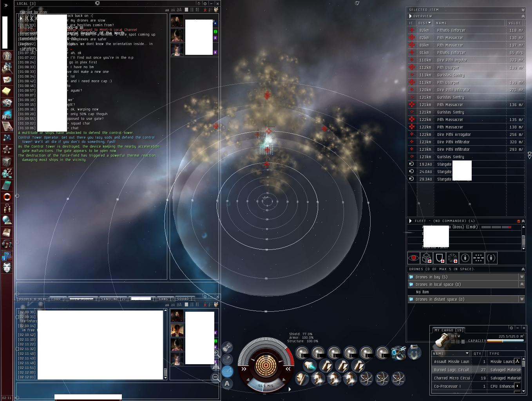
Task: Open the star map sidebar icon
Action: [7, 138]
